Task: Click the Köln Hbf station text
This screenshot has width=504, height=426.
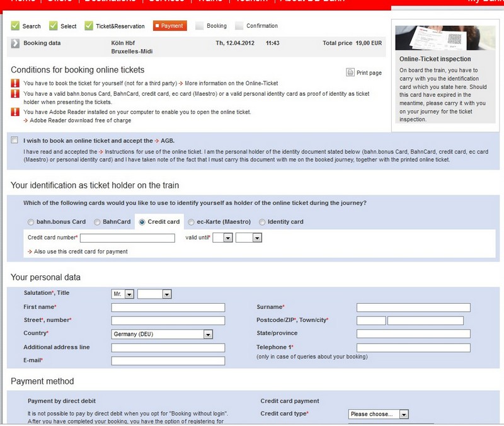Action: (x=123, y=43)
